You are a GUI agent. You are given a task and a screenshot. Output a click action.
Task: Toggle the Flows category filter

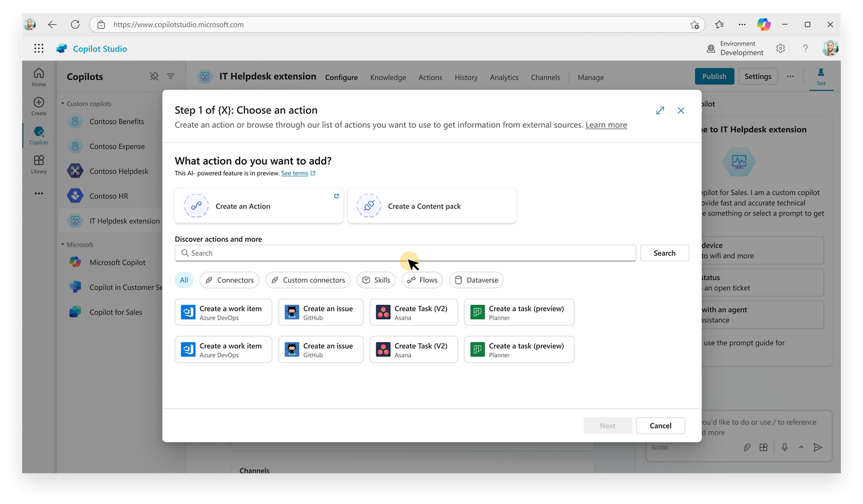point(422,280)
